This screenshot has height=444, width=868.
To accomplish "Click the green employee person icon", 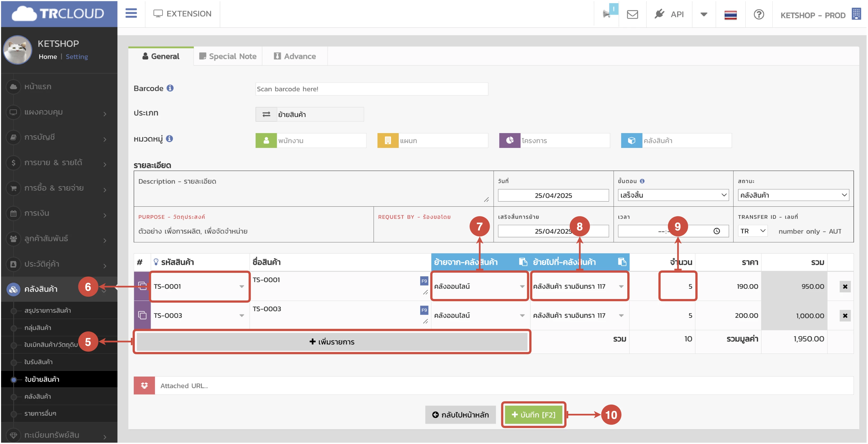I will click(x=266, y=140).
